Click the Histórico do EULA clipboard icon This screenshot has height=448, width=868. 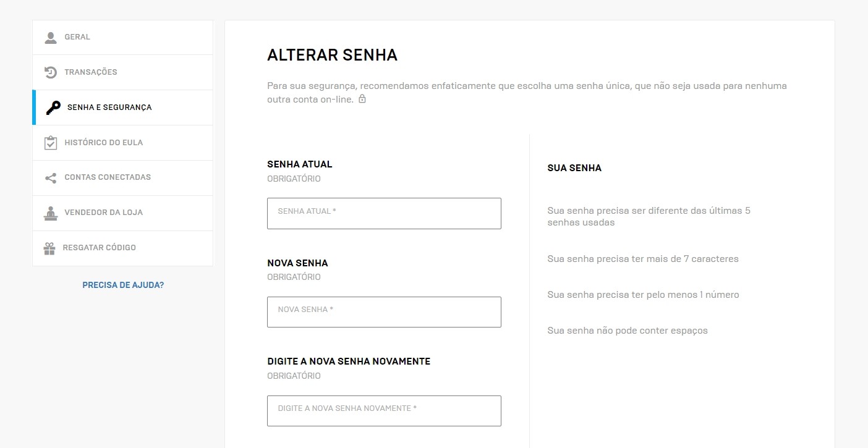pos(51,143)
